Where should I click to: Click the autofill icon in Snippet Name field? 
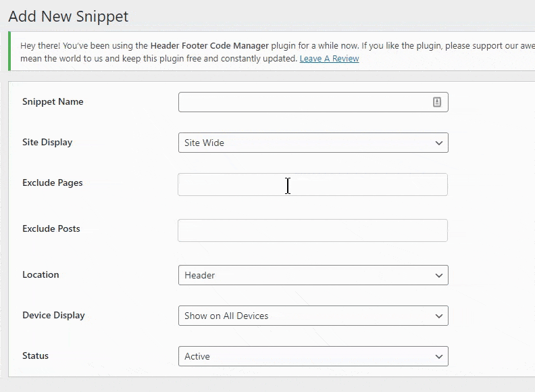tap(436, 102)
